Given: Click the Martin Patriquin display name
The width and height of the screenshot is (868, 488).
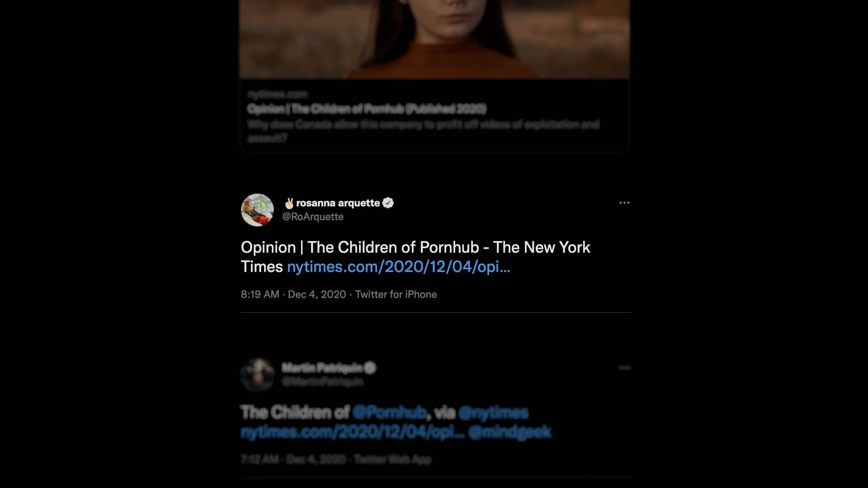Looking at the screenshot, I should point(322,368).
